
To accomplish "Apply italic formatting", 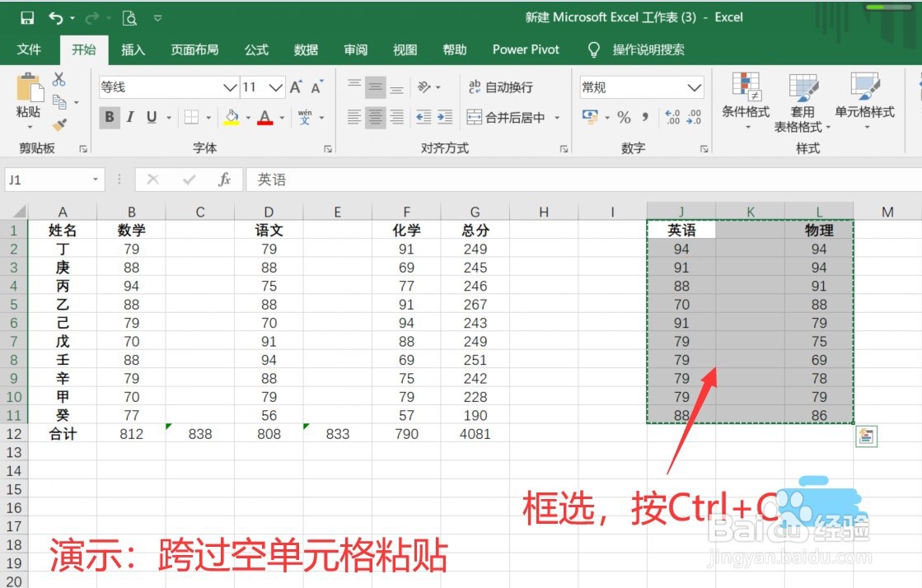I will point(130,117).
